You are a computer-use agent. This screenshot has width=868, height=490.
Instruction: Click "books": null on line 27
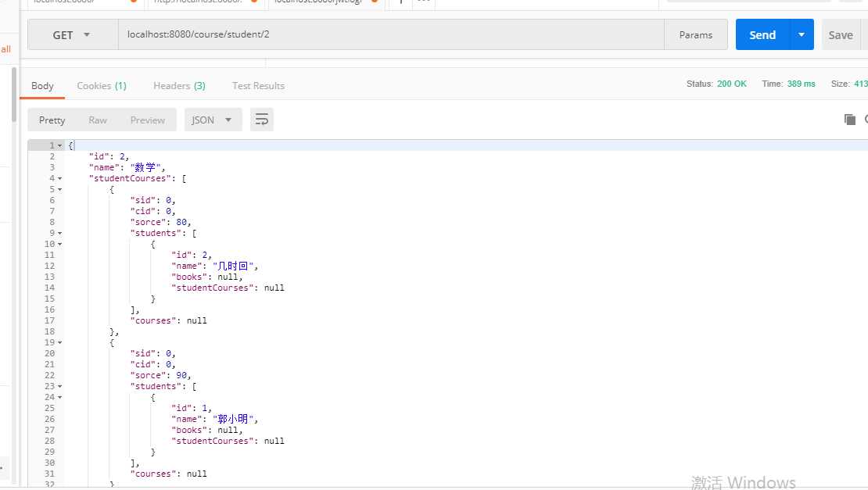click(206, 431)
